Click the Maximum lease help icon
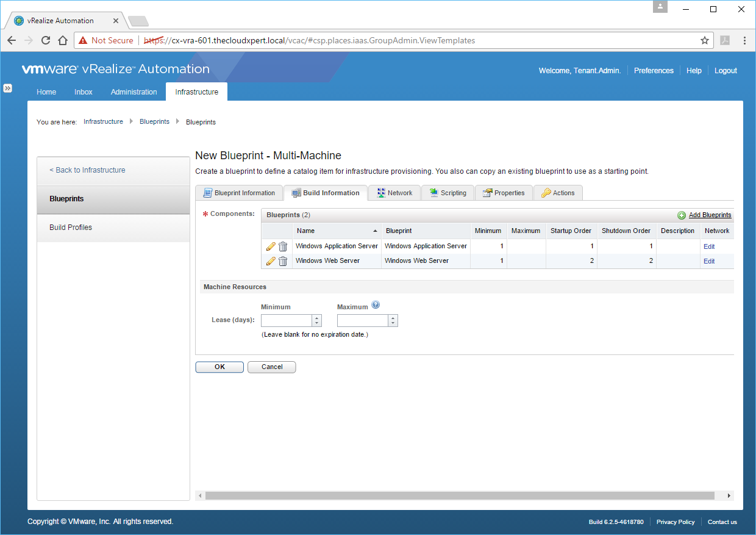 (x=376, y=305)
